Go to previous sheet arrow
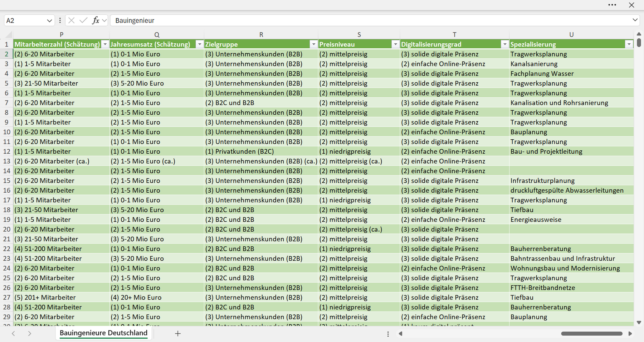644x342 pixels. point(13,333)
